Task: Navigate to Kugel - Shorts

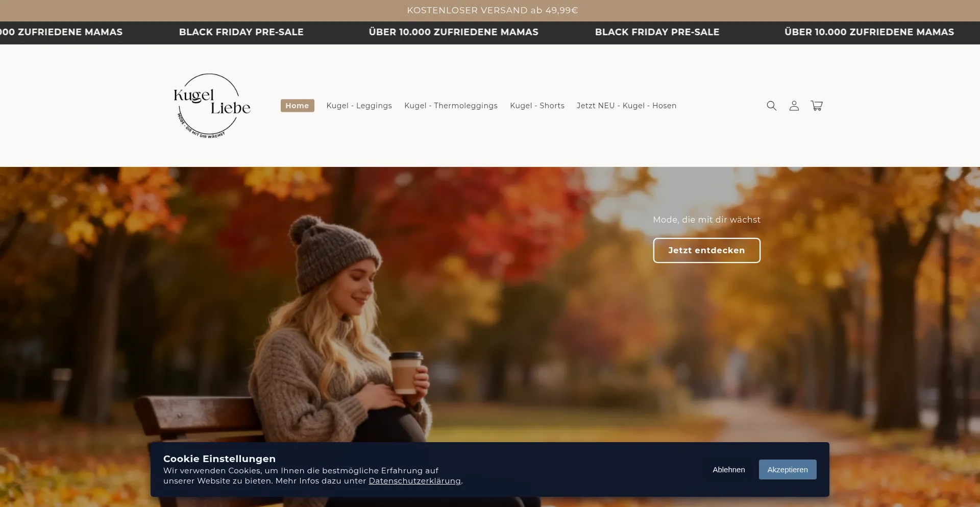Action: point(537,106)
